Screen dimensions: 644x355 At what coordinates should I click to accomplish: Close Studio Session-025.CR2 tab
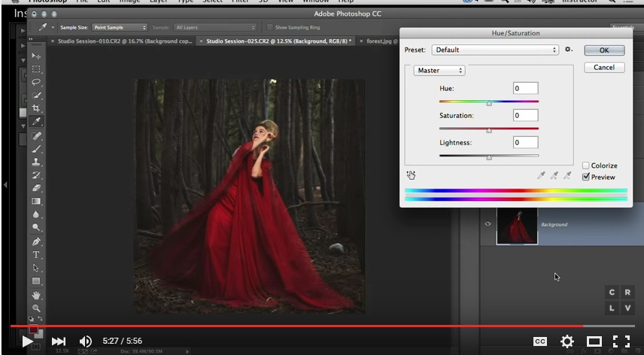(201, 41)
